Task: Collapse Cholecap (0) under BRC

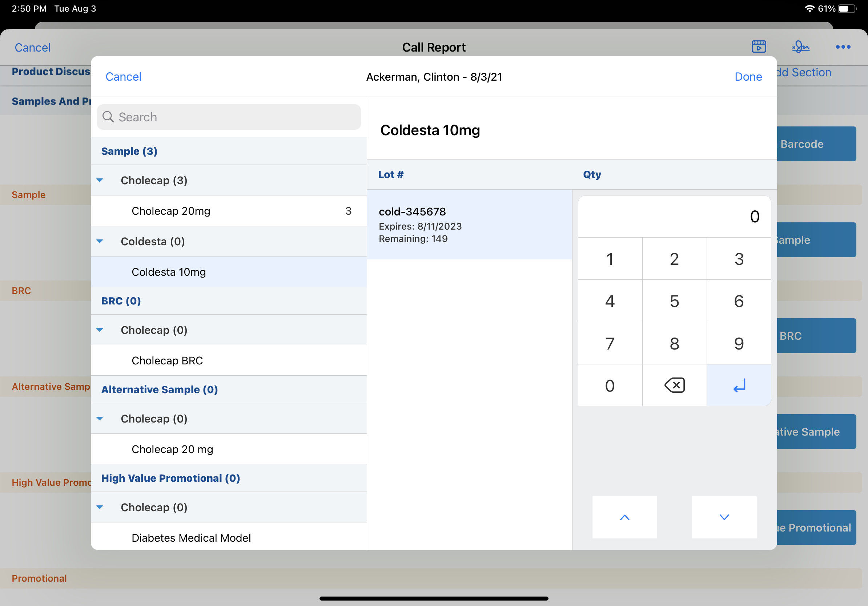Action: click(x=100, y=330)
